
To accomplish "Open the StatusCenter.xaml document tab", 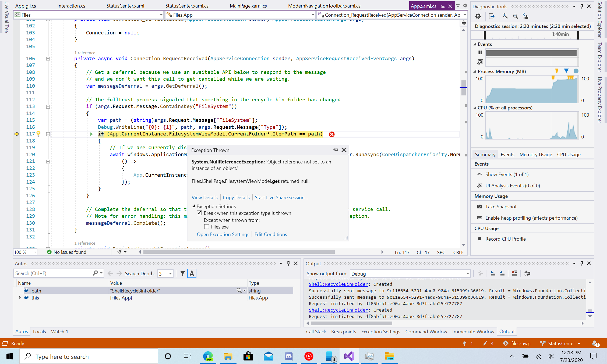I will point(125,5).
